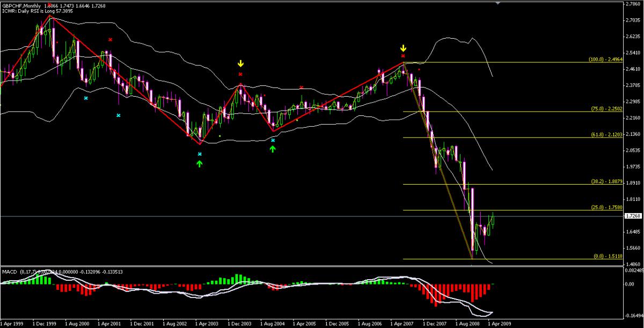Click the 1 Apr 2001 date label
644x328 pixels.
click(110, 324)
